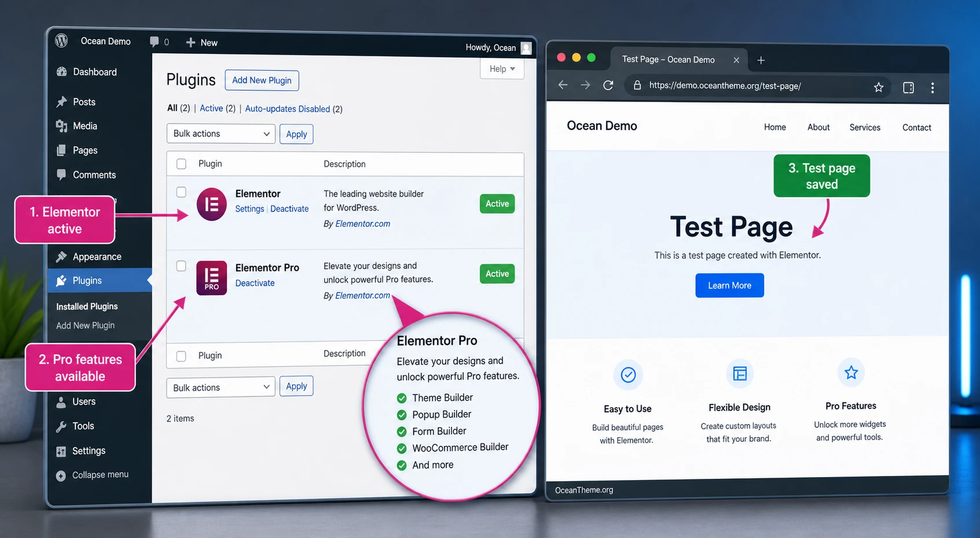Click the Tools wrench icon

click(x=61, y=426)
